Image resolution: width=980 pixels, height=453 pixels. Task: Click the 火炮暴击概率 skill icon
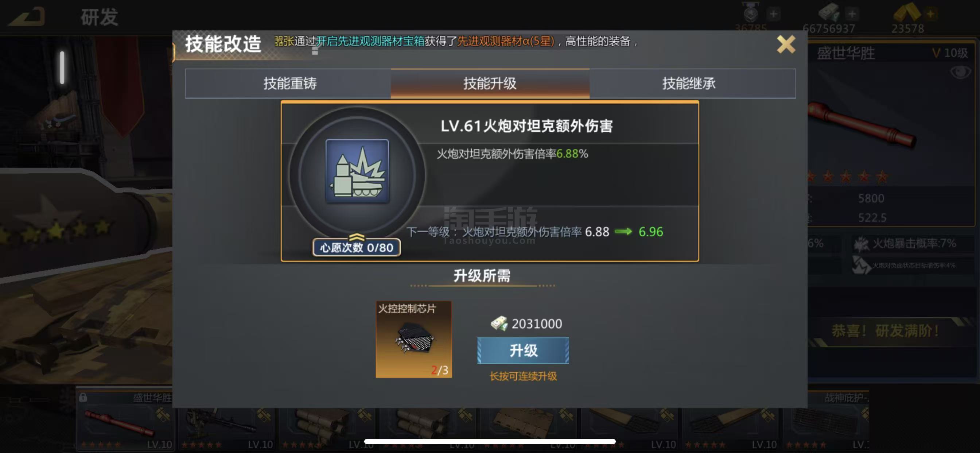pos(861,244)
